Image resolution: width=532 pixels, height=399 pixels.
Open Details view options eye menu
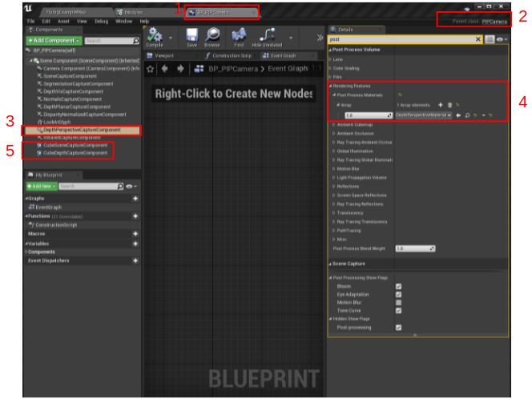(x=502, y=39)
